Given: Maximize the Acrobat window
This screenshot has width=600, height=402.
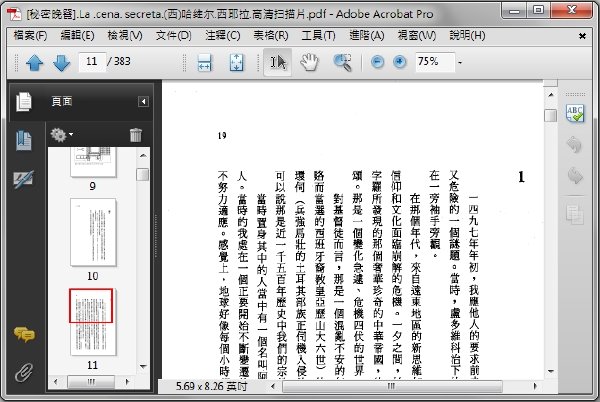Looking at the screenshot, I should (x=538, y=10).
